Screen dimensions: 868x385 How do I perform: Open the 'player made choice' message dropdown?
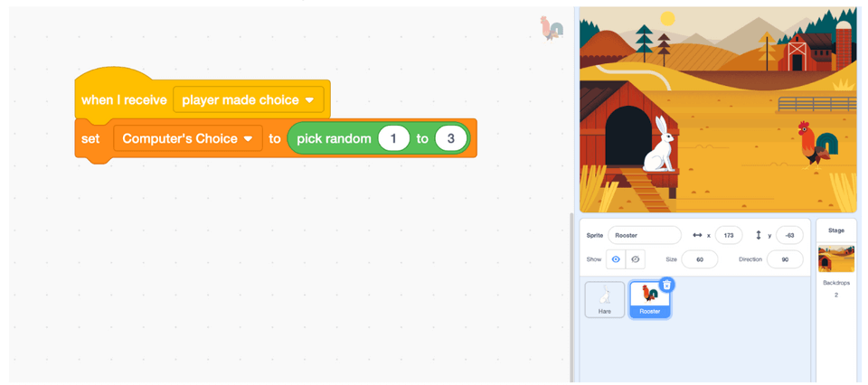point(248,100)
